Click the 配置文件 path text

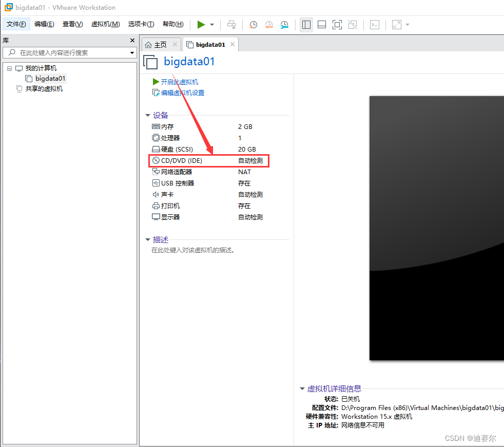pyautogui.click(x=422, y=408)
